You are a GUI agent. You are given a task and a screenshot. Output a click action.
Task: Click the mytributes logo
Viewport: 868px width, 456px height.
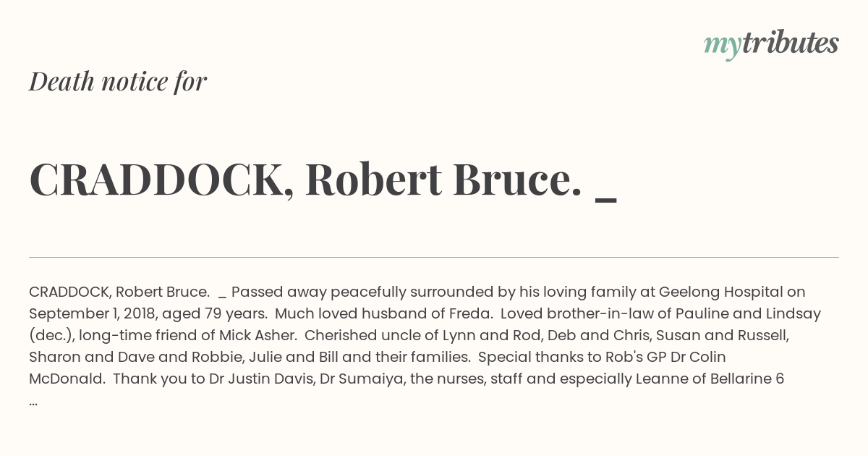[x=771, y=44]
